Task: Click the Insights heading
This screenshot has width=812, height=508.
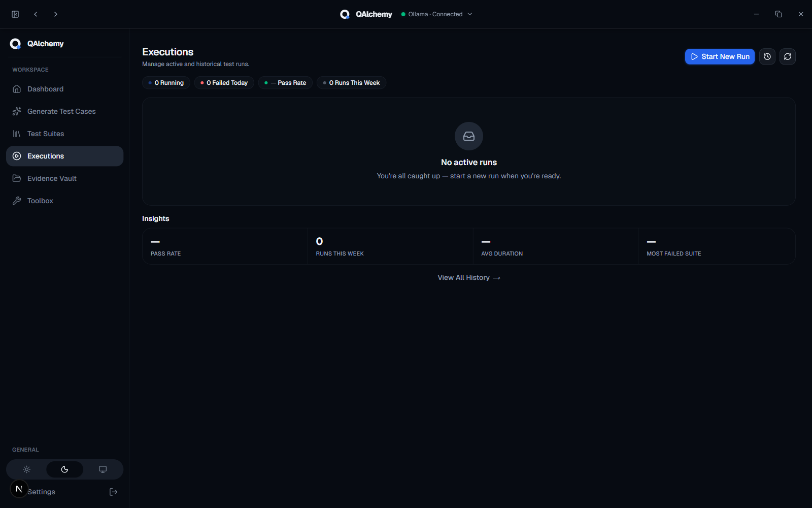Action: [156, 218]
